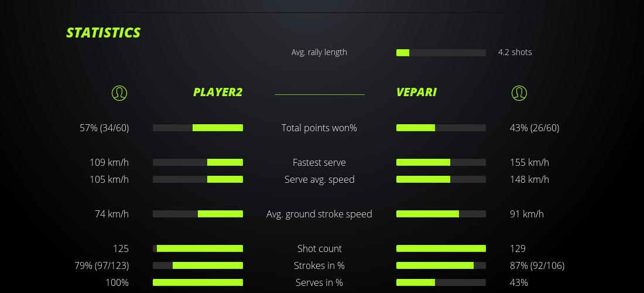Click the Avg. ground stroke speed label

coord(319,214)
